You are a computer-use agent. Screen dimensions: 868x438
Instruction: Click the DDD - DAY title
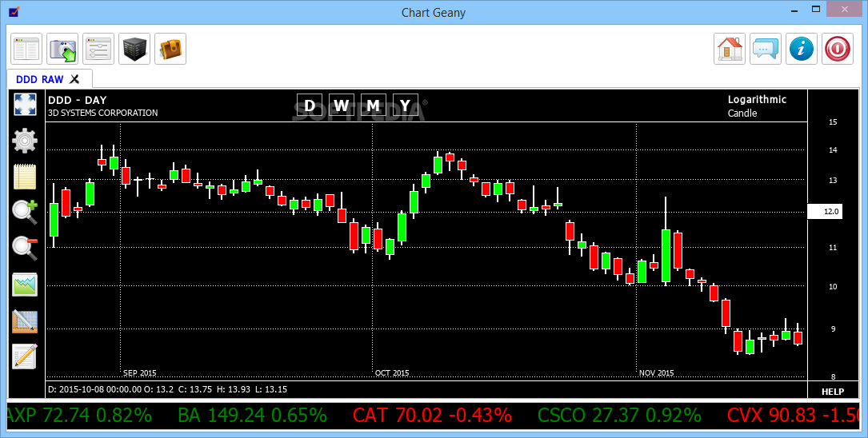(77, 100)
